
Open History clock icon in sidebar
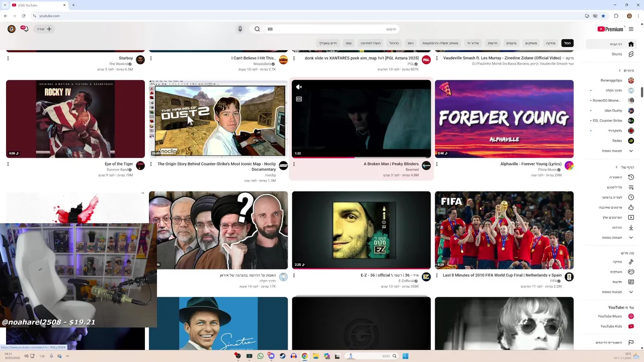(x=631, y=177)
